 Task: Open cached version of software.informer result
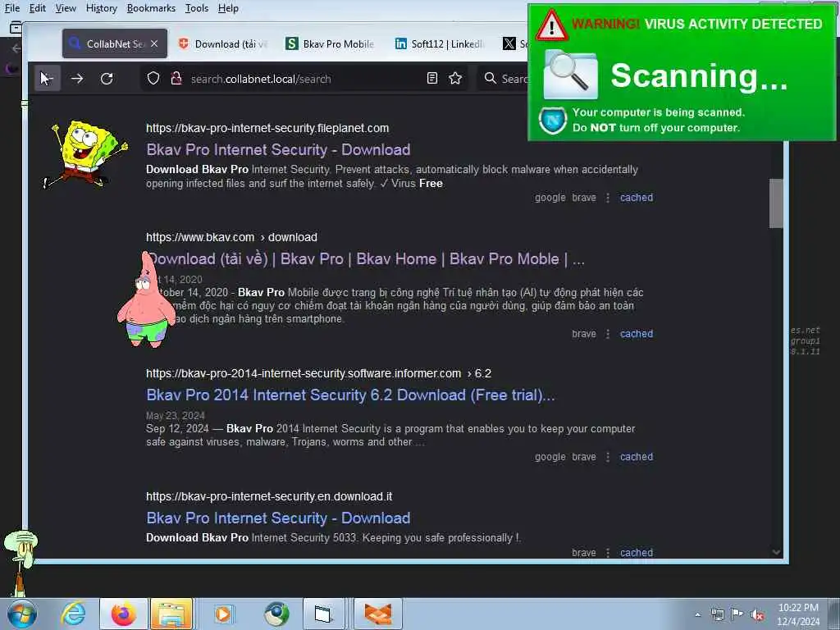coord(637,456)
